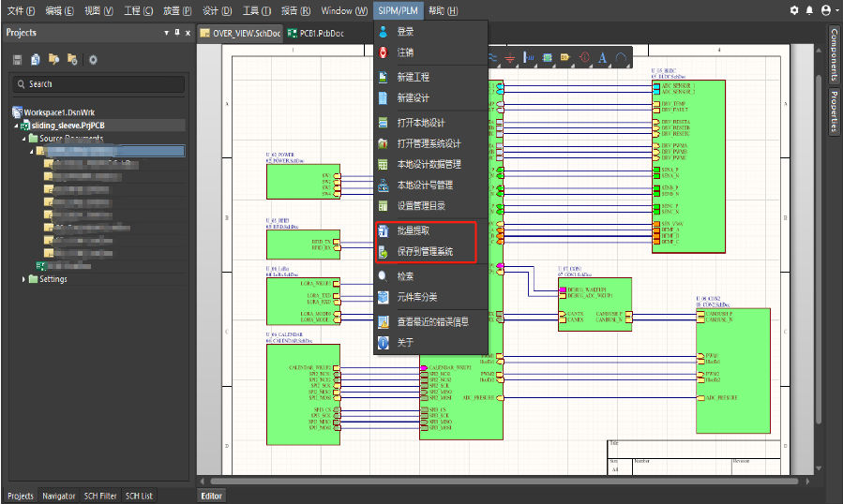The image size is (843, 504).
Task: Open the Projects panel options dropdown arrow
Action: pos(166,32)
